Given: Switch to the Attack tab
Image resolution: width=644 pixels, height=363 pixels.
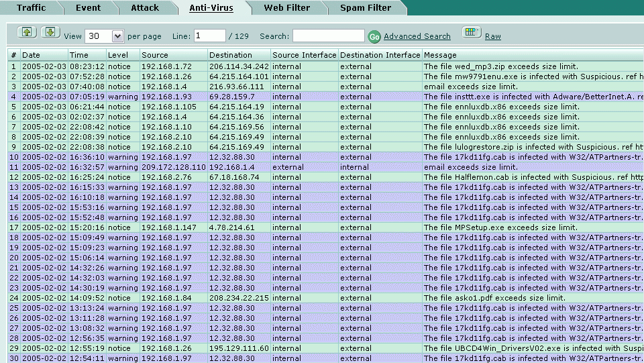Looking at the screenshot, I should tap(145, 7).
